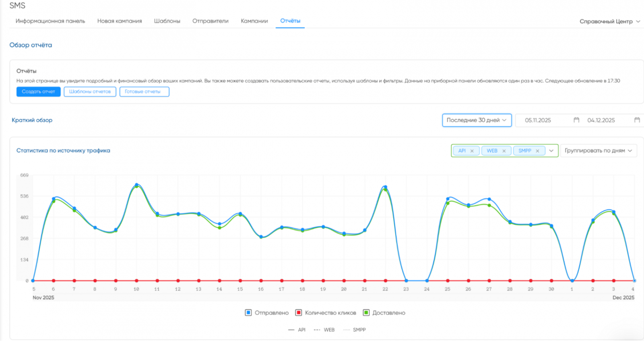
Task: Expand the Последние 30 дней dropdown
Action: tap(477, 120)
